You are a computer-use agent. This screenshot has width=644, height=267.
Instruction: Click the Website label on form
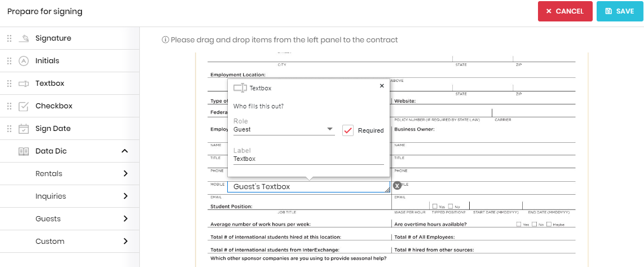click(x=405, y=101)
